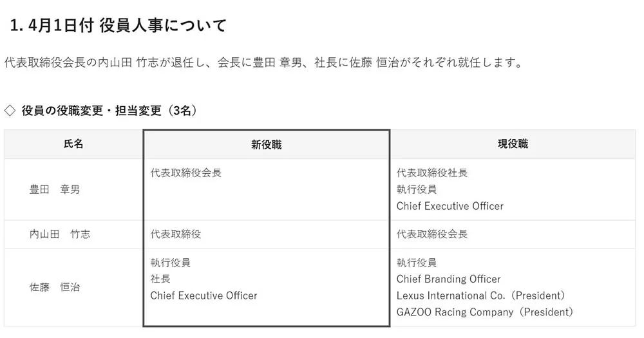644x338 pixels.
Task: Click the 現役職 column header
Action: [513, 144]
